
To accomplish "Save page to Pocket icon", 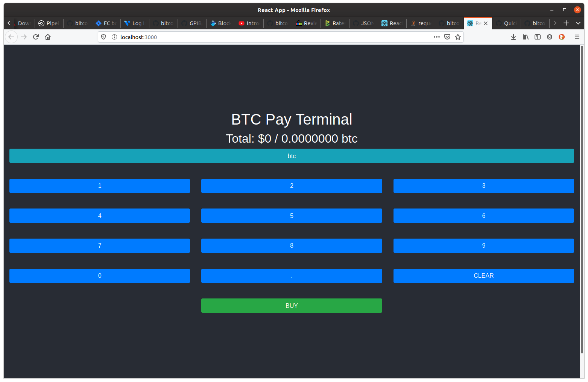I will [x=447, y=37].
